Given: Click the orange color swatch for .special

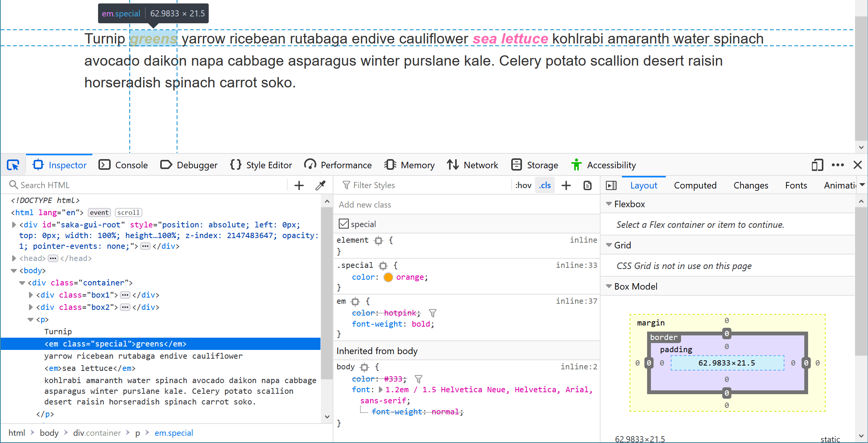Looking at the screenshot, I should click(x=388, y=277).
